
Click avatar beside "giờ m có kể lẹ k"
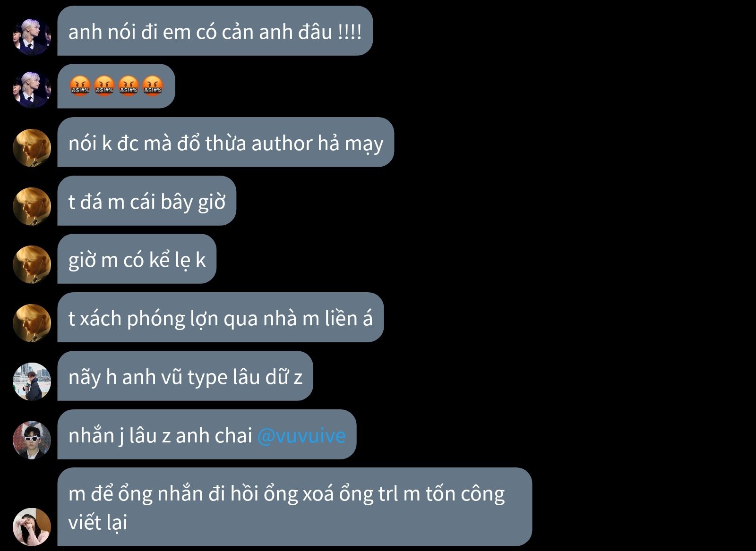(32, 264)
